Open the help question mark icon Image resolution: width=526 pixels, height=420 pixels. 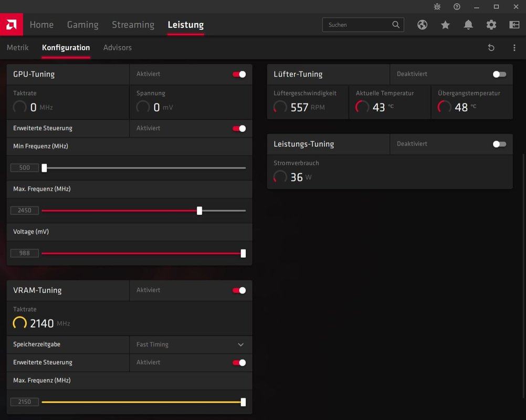(457, 7)
